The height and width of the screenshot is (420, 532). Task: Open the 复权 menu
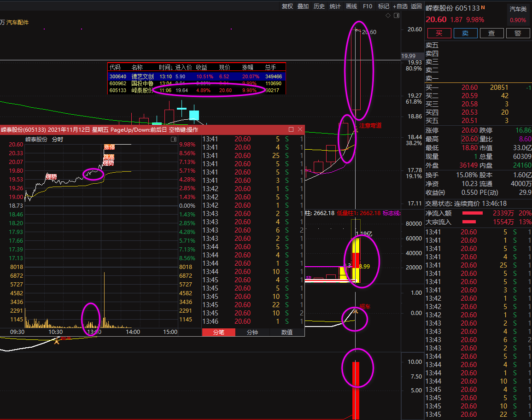point(287,6)
